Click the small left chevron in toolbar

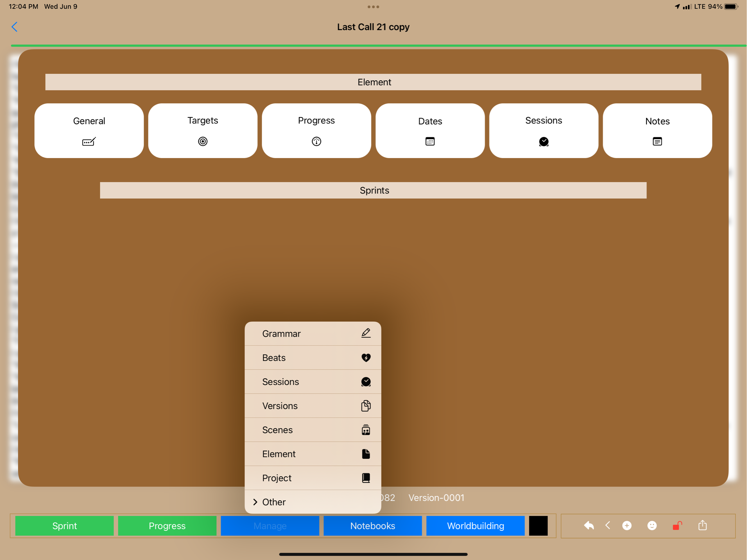click(608, 525)
